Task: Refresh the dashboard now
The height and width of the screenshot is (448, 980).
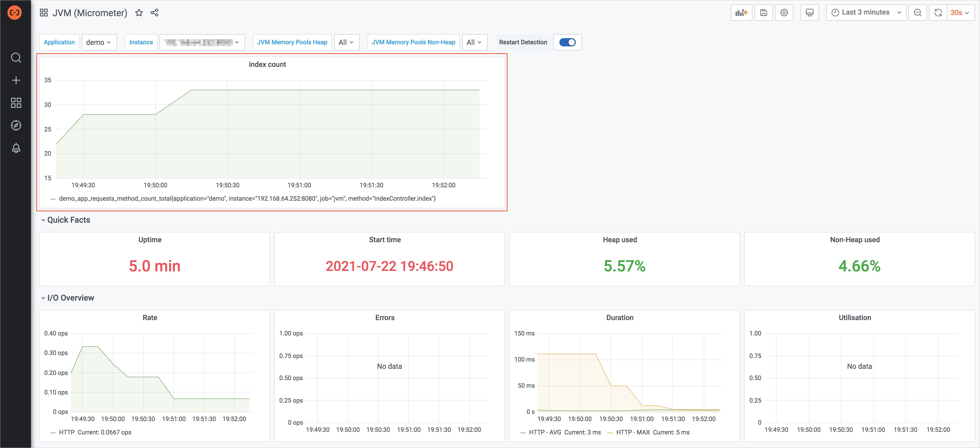Action: coord(938,13)
